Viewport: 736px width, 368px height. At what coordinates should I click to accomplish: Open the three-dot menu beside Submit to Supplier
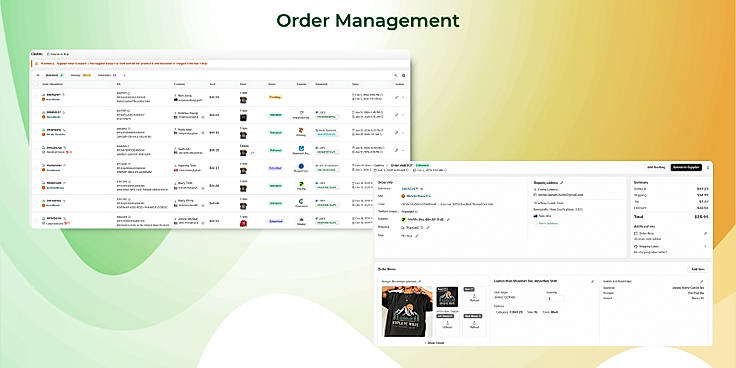(x=708, y=167)
